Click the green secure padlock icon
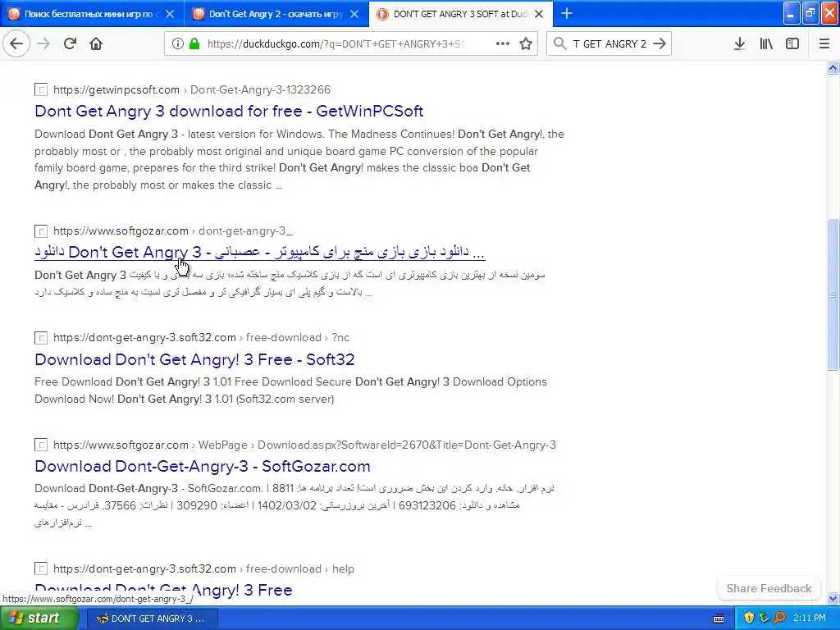Viewport: 840px width, 630px height. [195, 43]
